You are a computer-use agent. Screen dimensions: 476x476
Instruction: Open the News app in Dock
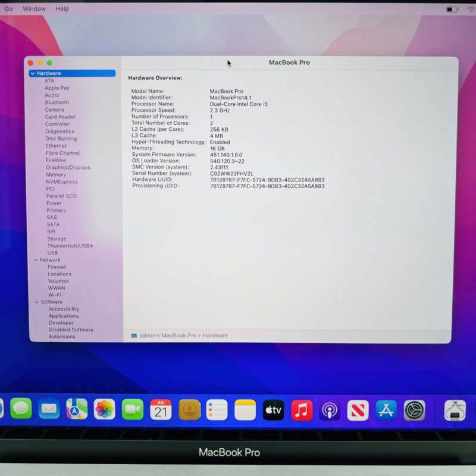click(x=358, y=411)
